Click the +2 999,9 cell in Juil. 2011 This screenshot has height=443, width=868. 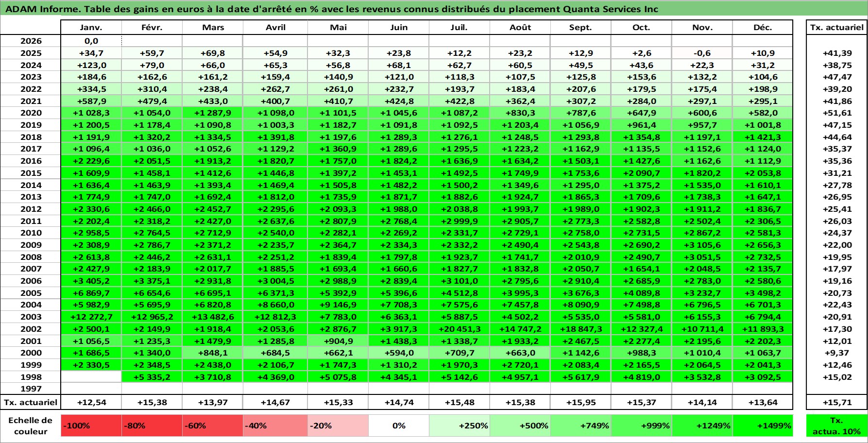tap(460, 221)
